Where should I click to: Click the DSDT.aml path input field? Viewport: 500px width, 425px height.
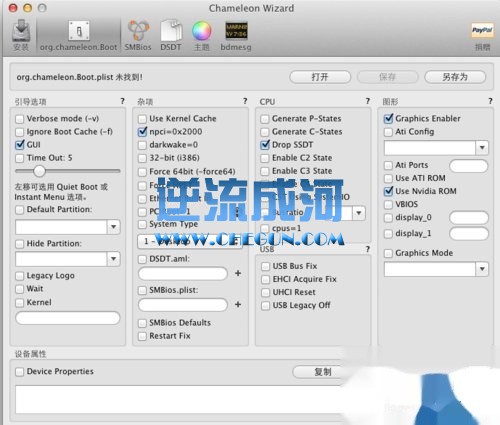tap(183, 274)
